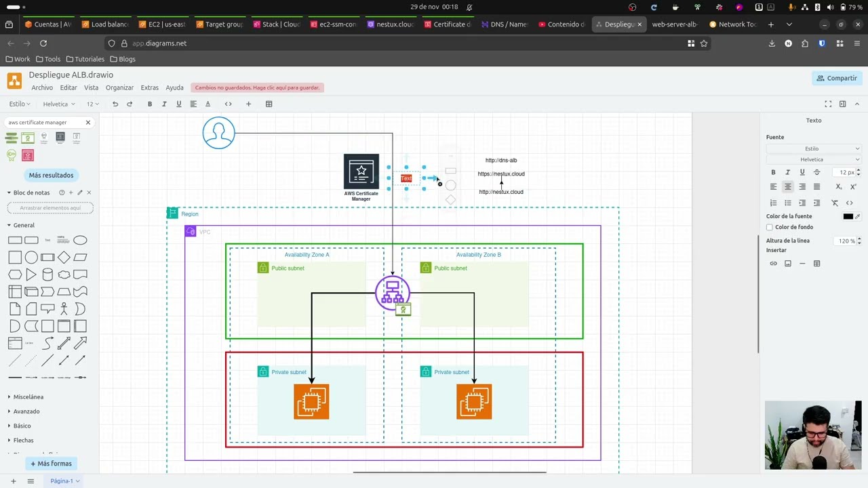Click the plus insert icon in the toolbar
Screen dimensions: 868x488
point(248,104)
